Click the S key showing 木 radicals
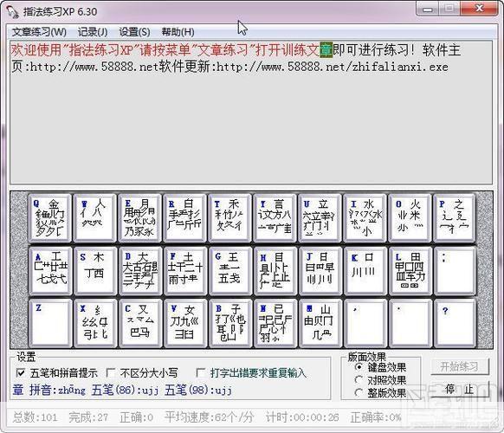This screenshot has height=433, width=504. tap(94, 271)
